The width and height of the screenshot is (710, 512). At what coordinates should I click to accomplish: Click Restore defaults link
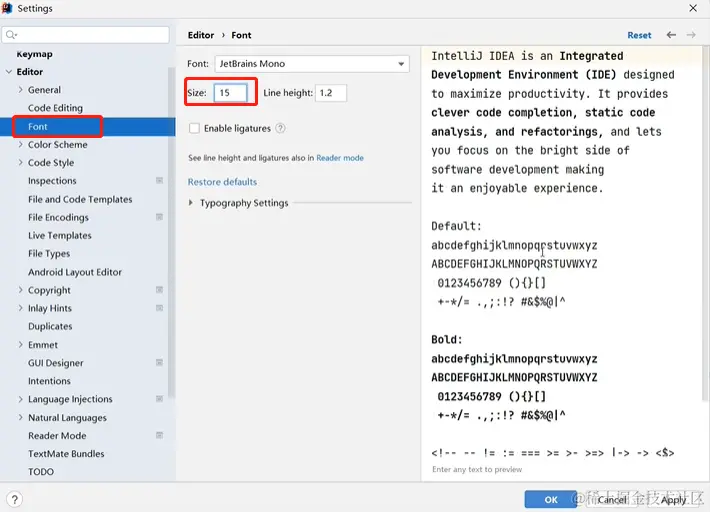[x=222, y=182]
